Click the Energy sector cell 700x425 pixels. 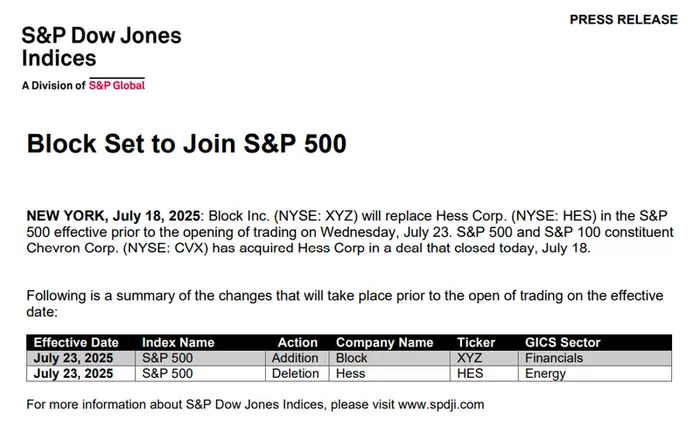546,374
